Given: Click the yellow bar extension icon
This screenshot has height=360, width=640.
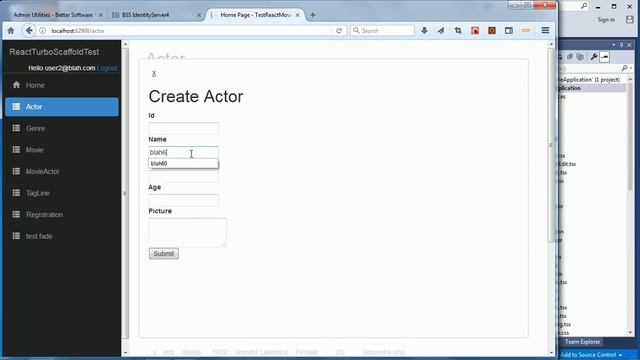Looking at the screenshot, I should tap(525, 31).
